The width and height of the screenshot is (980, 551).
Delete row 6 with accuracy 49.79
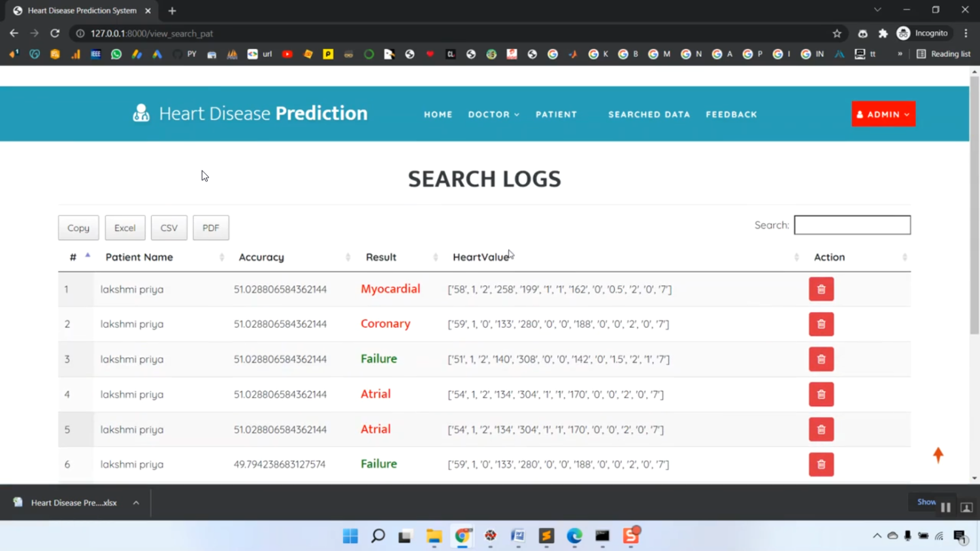(x=821, y=464)
